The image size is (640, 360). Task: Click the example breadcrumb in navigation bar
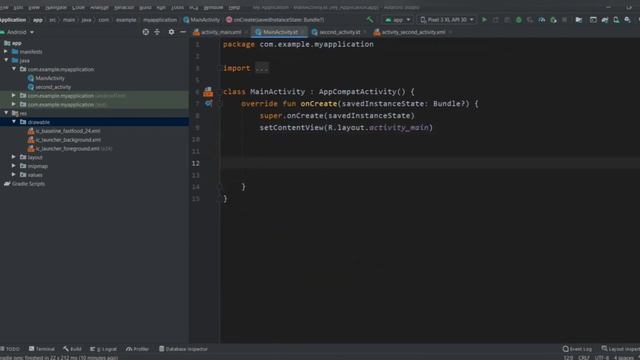(x=126, y=20)
